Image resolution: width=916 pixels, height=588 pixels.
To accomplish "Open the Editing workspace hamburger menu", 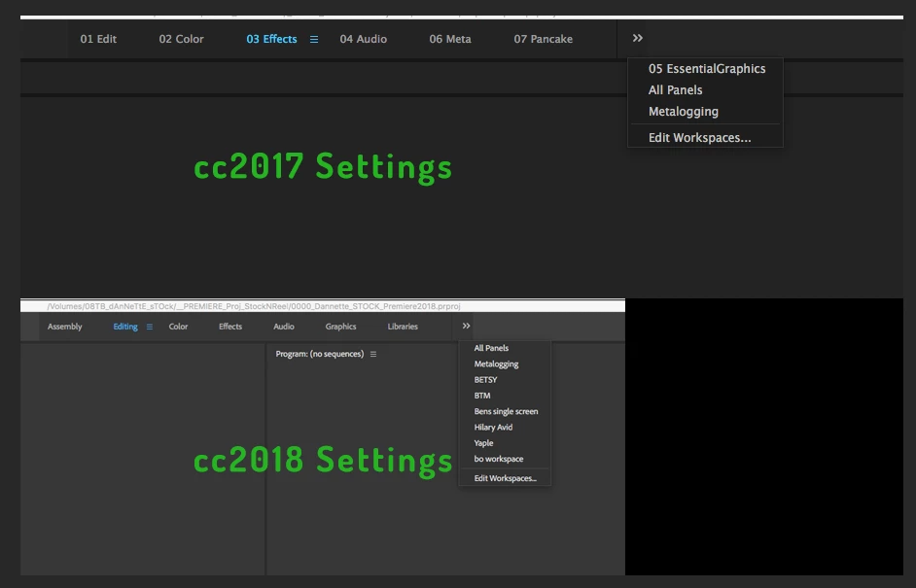I will coord(150,327).
